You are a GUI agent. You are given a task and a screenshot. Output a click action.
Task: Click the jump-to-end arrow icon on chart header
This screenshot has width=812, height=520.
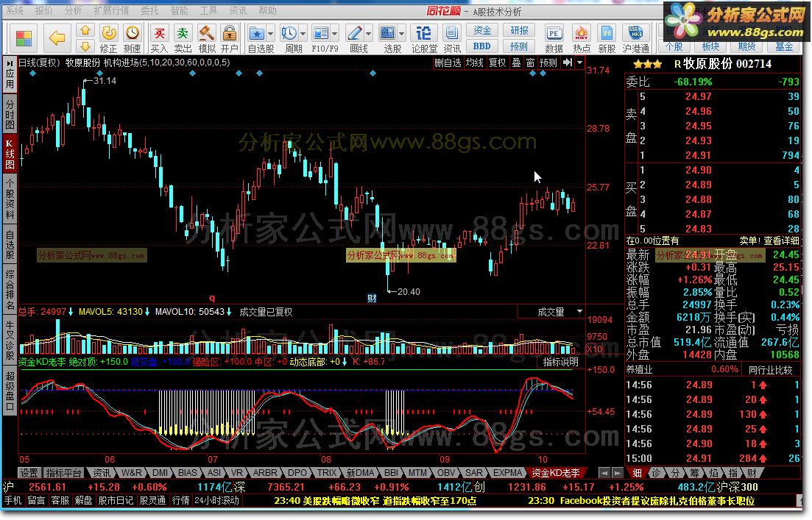coord(568,63)
